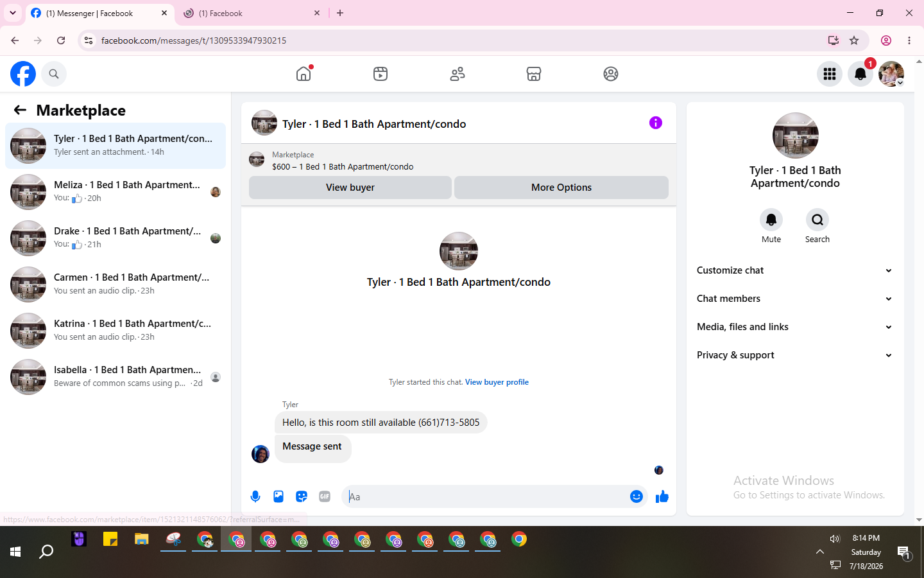Viewport: 924px width, 578px height.
Task: Open the account profile picture menu
Action: [891, 74]
